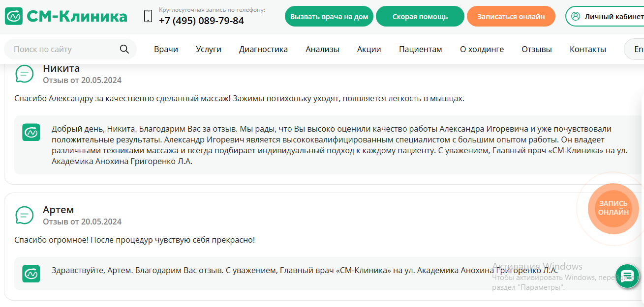Click inside the Поиск по сайту field

(59, 49)
